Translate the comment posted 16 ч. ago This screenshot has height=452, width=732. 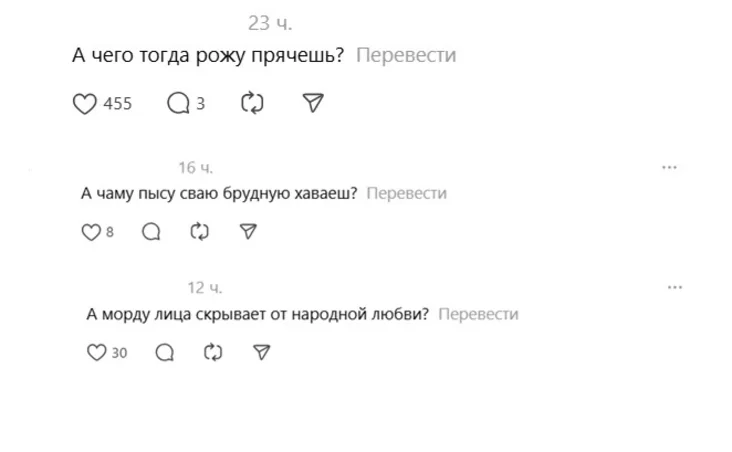coord(406,194)
